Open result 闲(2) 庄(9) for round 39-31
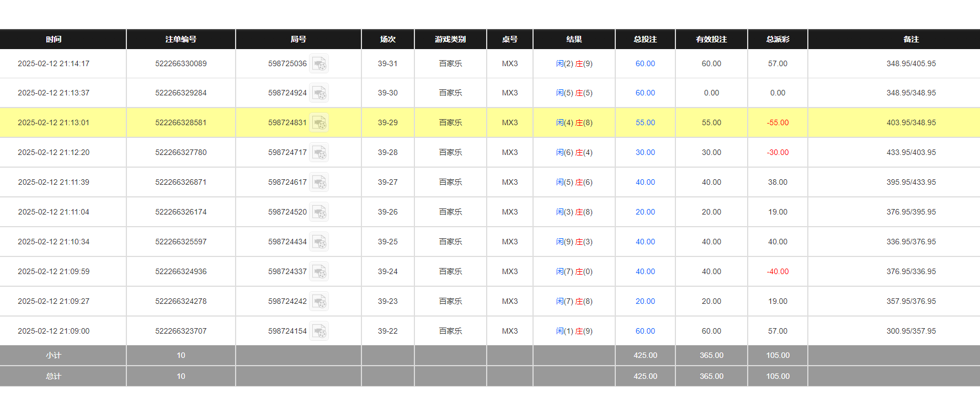 574,64
